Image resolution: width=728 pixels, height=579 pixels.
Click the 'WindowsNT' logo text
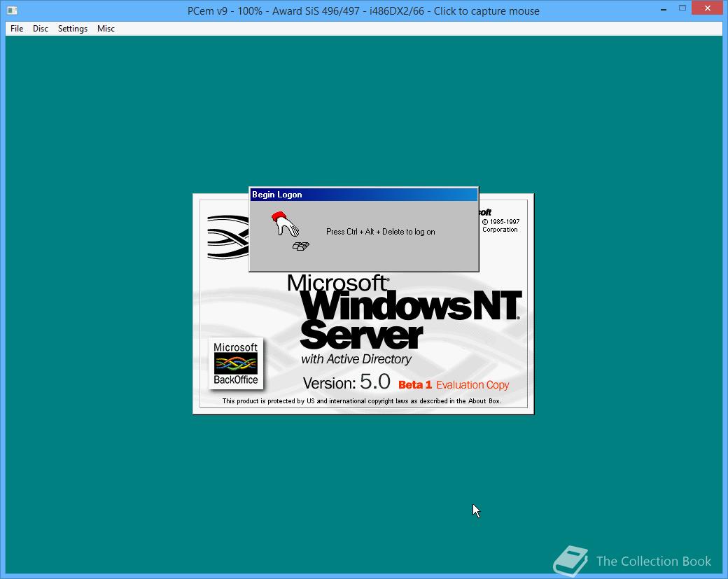click(x=410, y=305)
